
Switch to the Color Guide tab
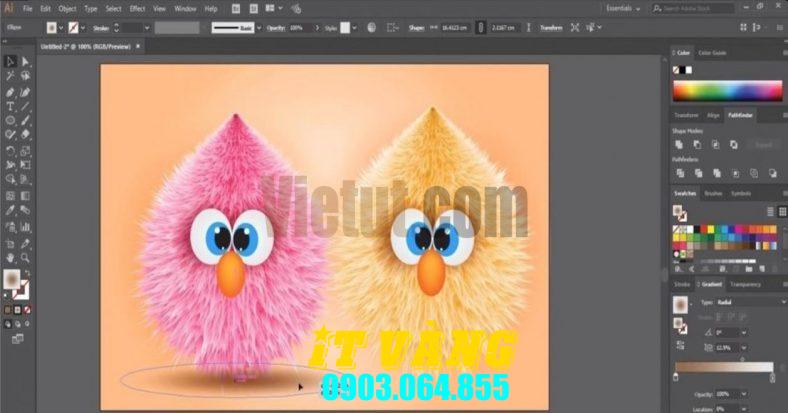click(x=712, y=53)
